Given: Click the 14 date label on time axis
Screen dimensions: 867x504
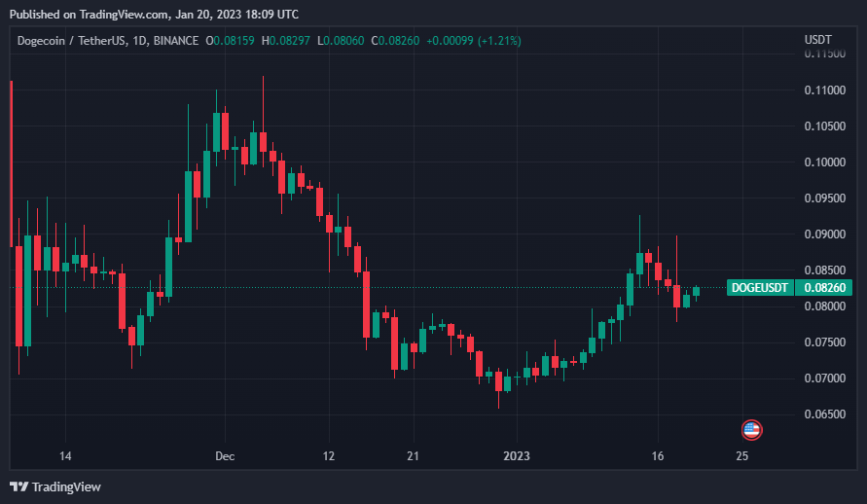Looking at the screenshot, I should pyautogui.click(x=65, y=456).
